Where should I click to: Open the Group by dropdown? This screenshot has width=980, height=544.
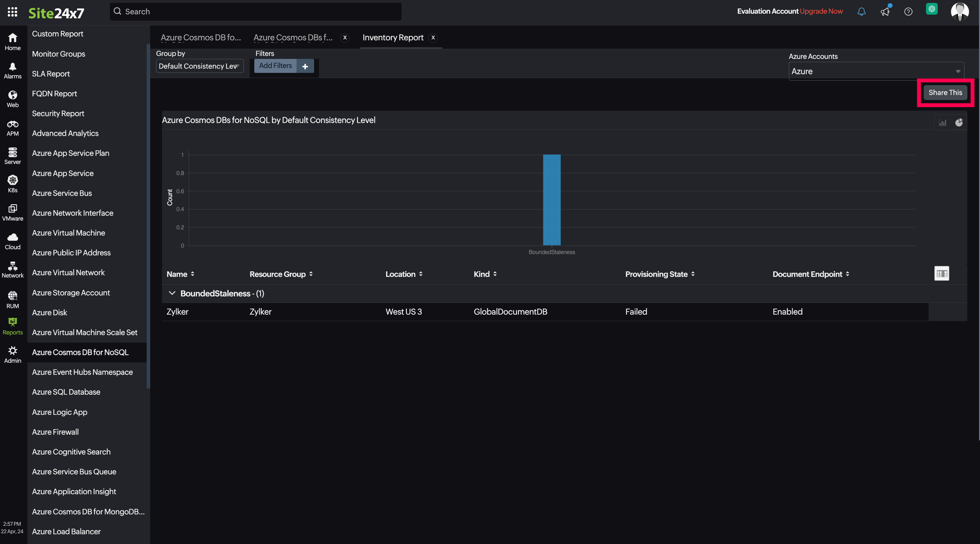pos(199,66)
